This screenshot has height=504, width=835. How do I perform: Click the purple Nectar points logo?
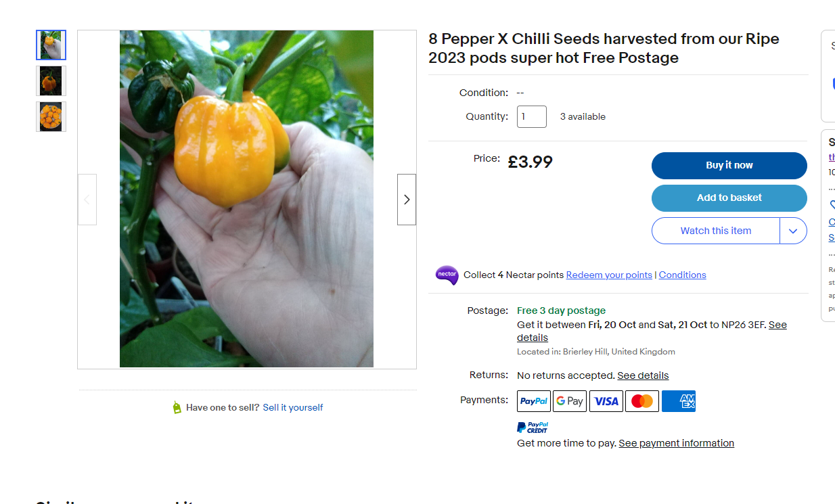pos(447,275)
